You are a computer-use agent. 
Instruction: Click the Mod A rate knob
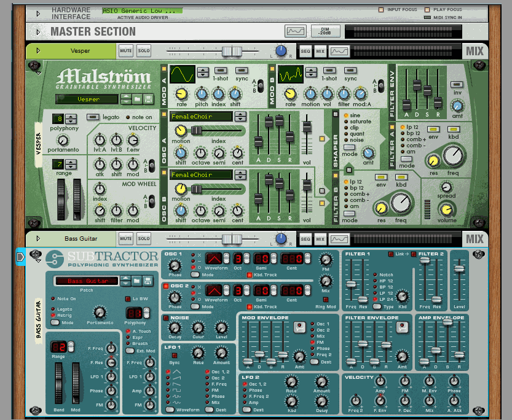(181, 94)
